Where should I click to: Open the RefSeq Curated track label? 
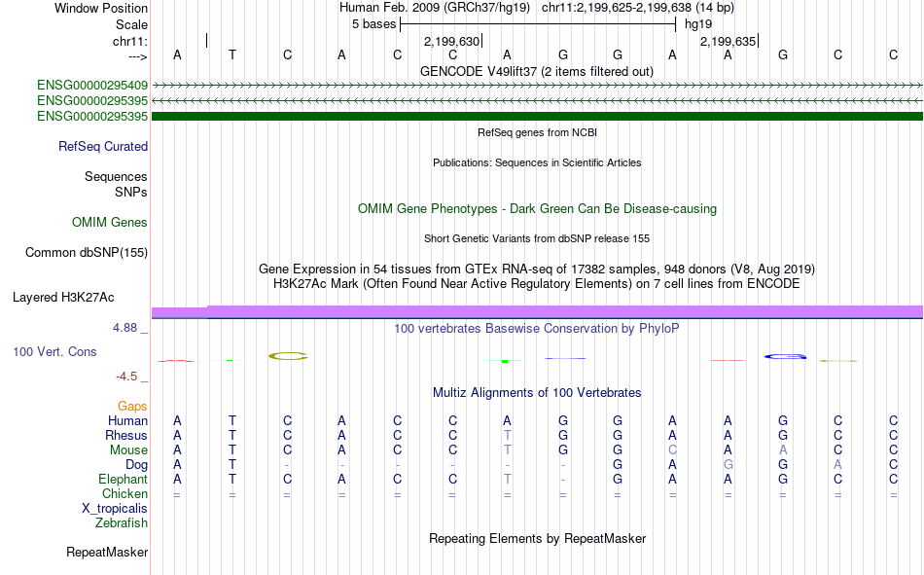(x=102, y=146)
